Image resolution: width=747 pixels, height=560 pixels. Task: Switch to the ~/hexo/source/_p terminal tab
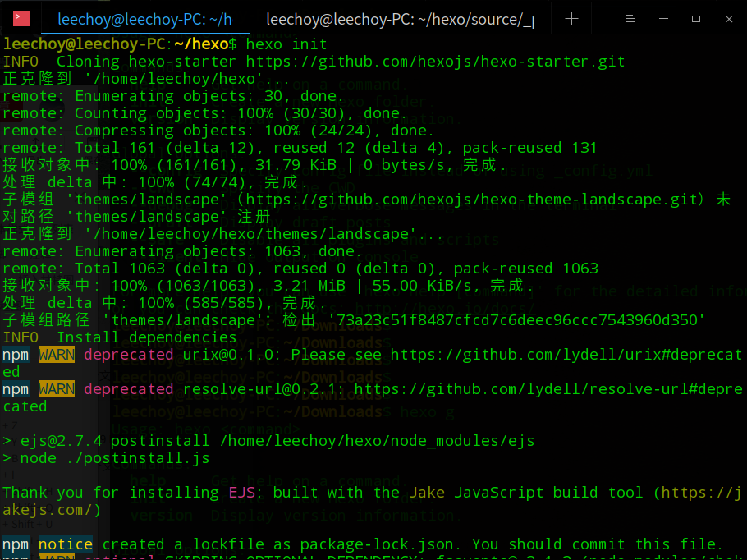[401, 19]
